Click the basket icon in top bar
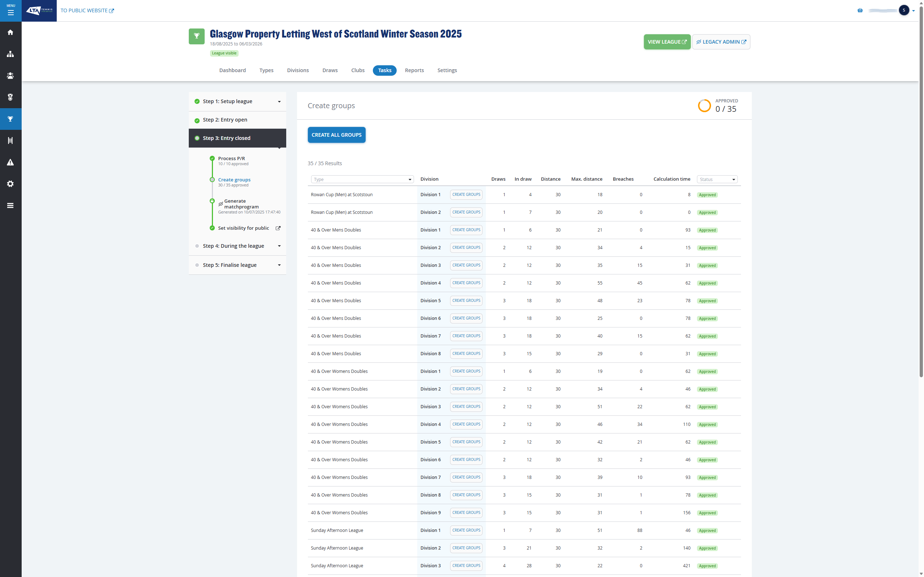This screenshot has width=924, height=577. tap(860, 10)
